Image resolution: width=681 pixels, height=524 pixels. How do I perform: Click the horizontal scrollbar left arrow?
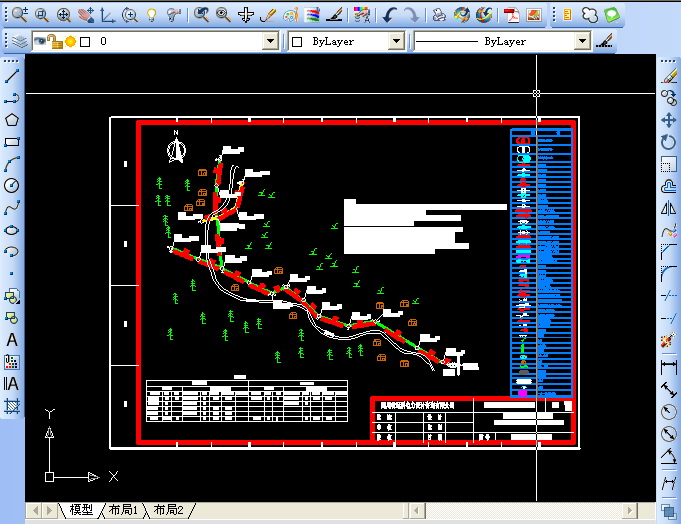(417, 510)
